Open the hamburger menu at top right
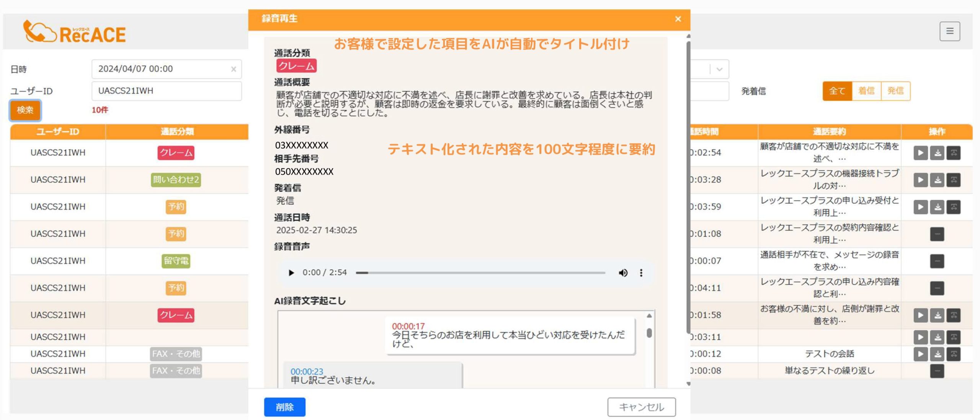The height and width of the screenshot is (420, 980). tap(949, 31)
